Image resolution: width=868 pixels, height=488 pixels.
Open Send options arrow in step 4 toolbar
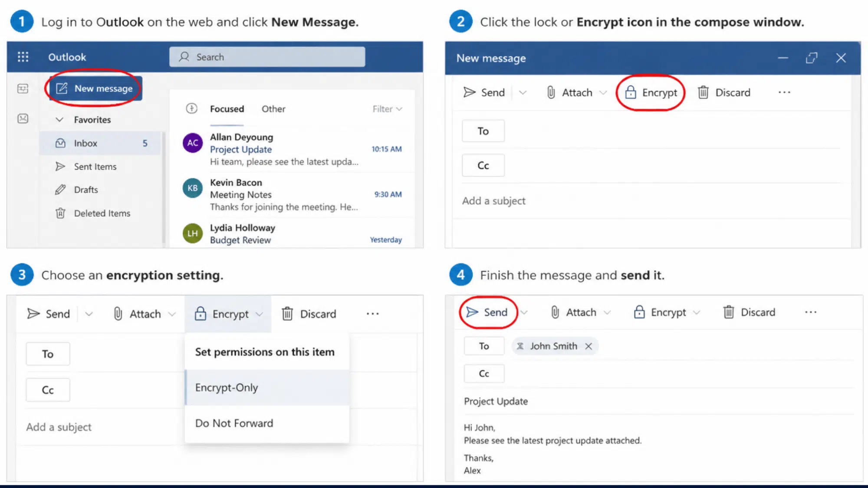pos(524,312)
